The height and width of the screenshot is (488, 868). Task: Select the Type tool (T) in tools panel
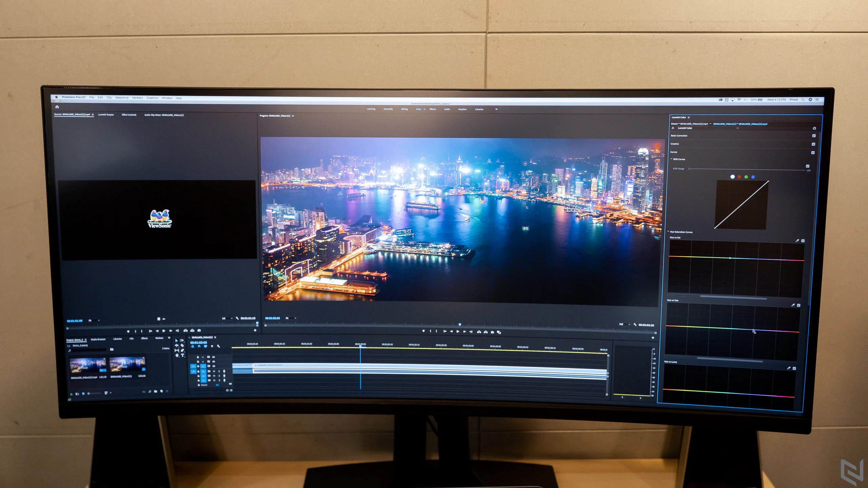[183, 355]
